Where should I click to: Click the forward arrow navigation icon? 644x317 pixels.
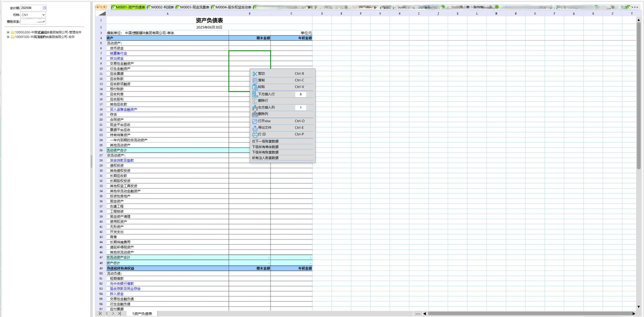point(104,7)
